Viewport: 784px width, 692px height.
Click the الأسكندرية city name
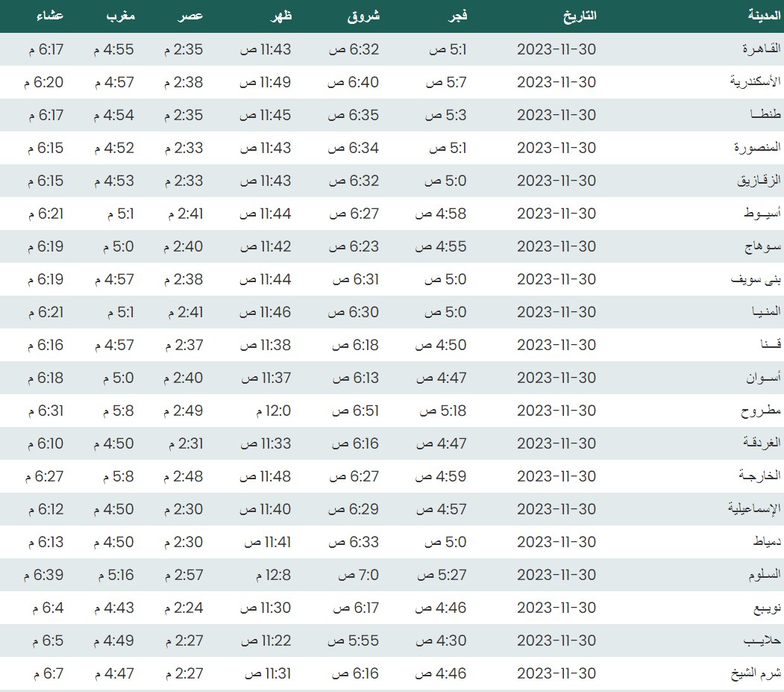tap(755, 82)
